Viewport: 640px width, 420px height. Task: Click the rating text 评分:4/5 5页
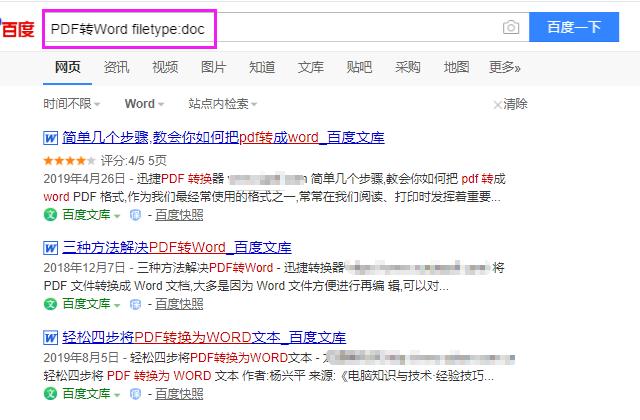(134, 160)
